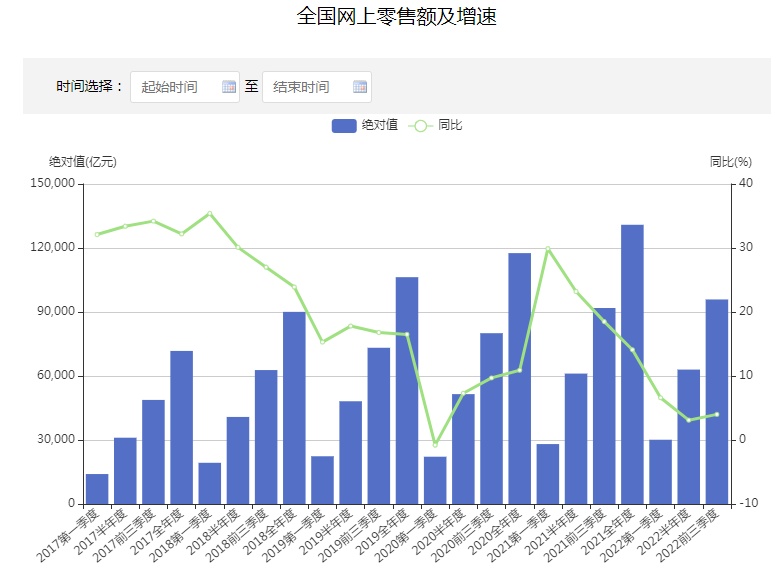
Task: Click the 结束时间 end date input field
Action: point(306,87)
